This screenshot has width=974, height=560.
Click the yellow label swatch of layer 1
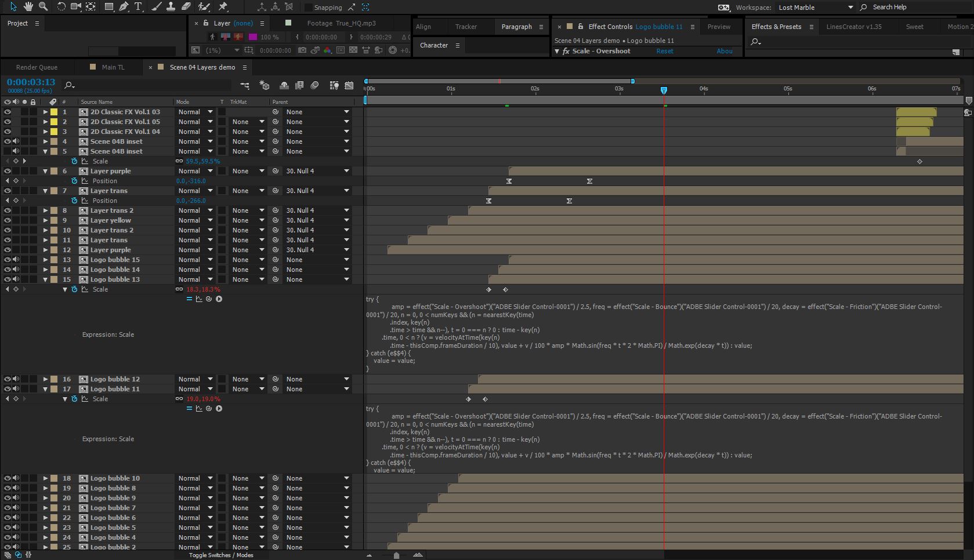54,112
